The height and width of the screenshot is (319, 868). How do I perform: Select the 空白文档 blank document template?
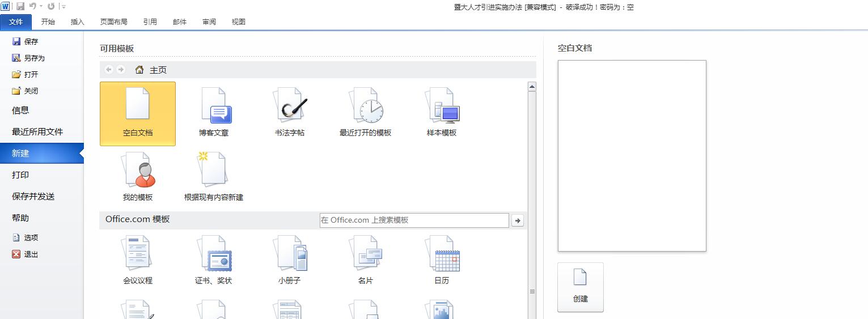[x=138, y=114]
